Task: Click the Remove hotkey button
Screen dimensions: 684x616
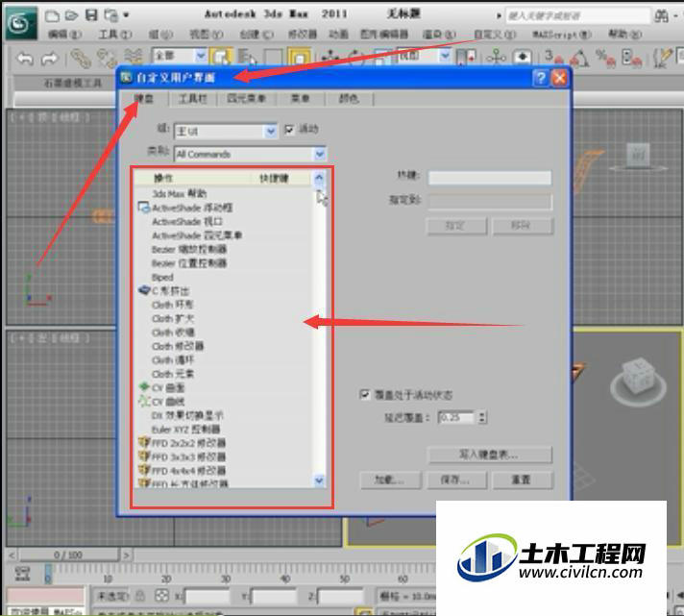Action: coord(523,227)
